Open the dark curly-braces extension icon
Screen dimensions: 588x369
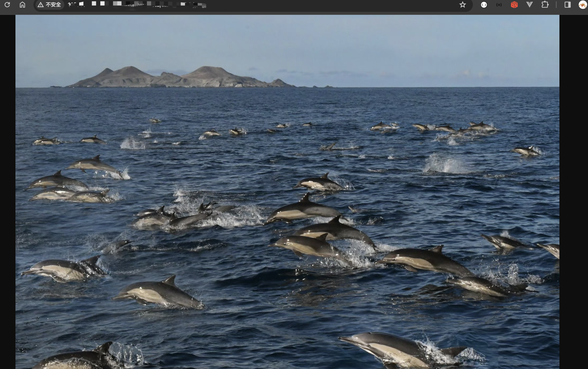pos(499,5)
